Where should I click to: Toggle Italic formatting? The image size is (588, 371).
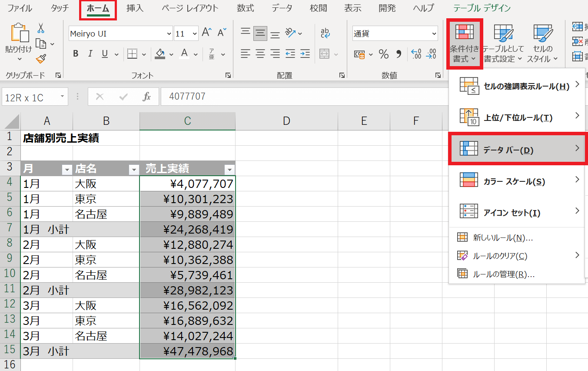click(90, 54)
